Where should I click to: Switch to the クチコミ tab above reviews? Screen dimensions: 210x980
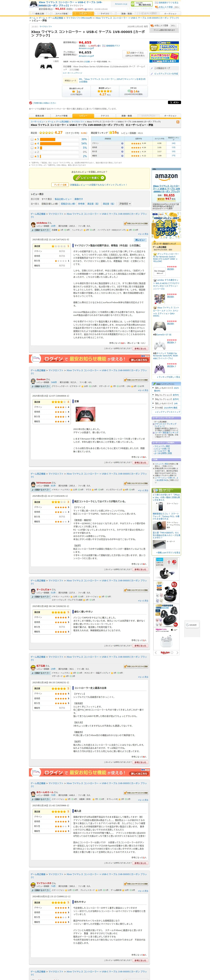105,116
